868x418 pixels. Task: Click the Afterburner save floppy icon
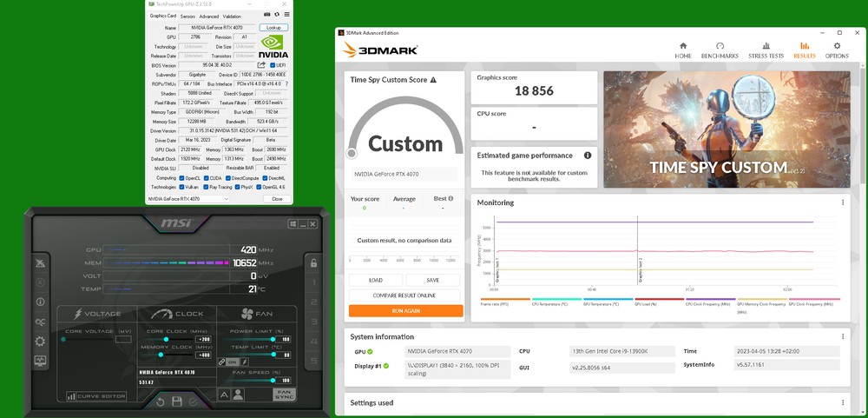pyautogui.click(x=176, y=401)
